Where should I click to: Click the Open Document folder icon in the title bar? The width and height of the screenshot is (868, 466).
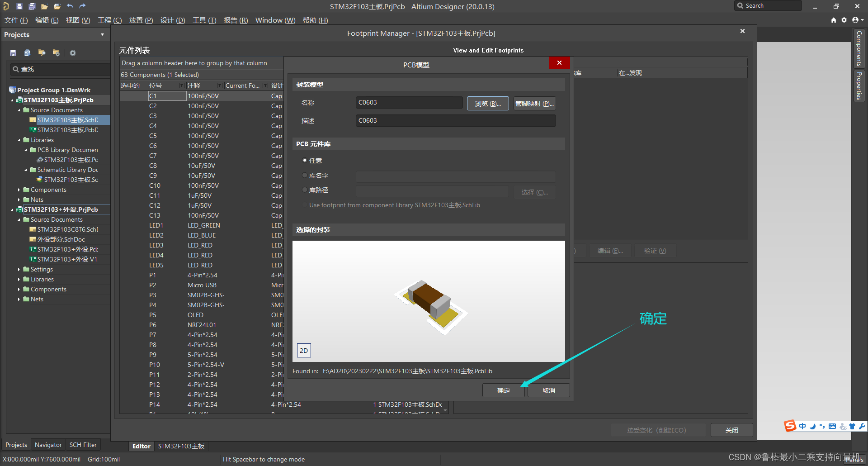tap(44, 6)
